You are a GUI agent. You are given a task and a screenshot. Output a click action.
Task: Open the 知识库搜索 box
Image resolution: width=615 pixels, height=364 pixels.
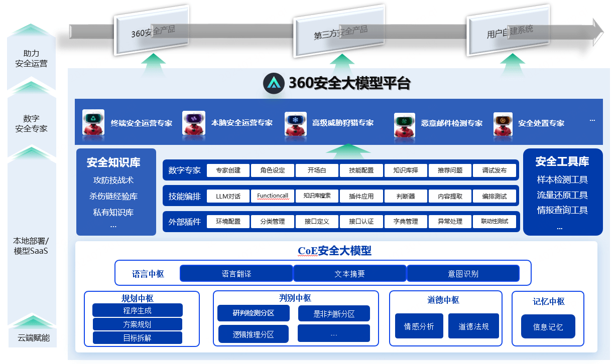(x=317, y=196)
